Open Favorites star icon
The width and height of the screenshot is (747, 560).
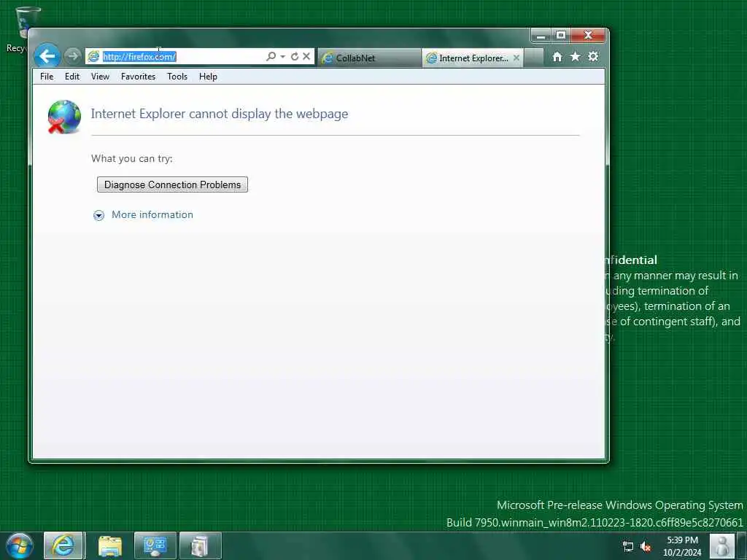(575, 57)
